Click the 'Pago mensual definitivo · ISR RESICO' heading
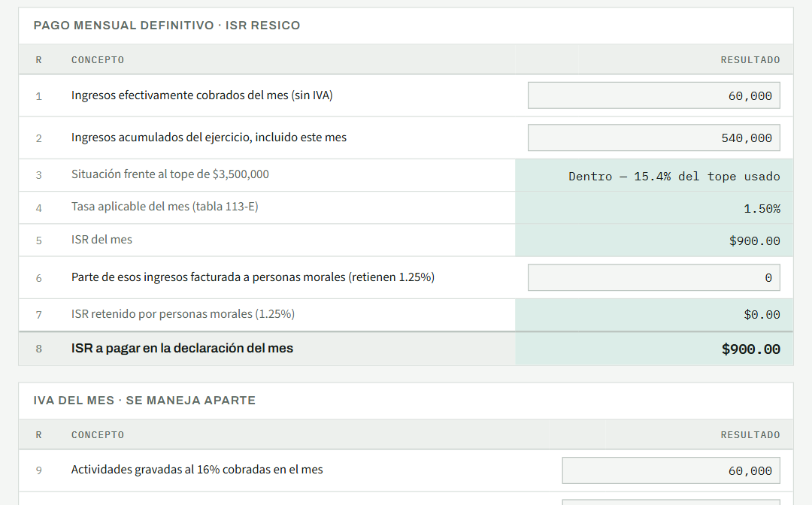This screenshot has height=505, width=812. coord(167,26)
